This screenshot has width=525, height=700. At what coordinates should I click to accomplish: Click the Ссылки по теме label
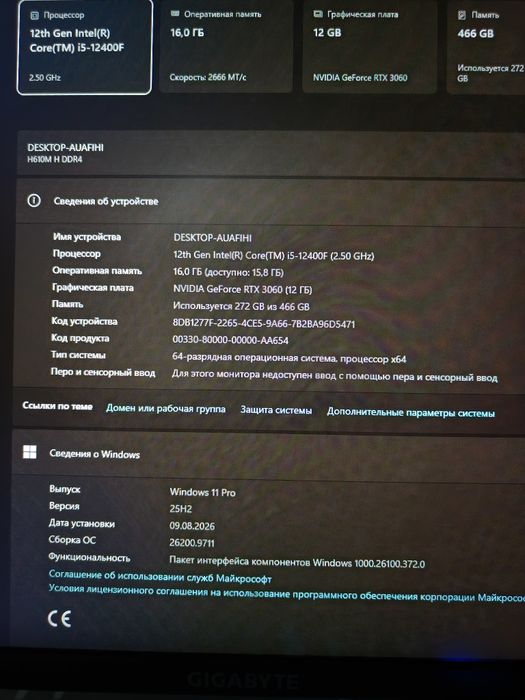click(x=58, y=406)
